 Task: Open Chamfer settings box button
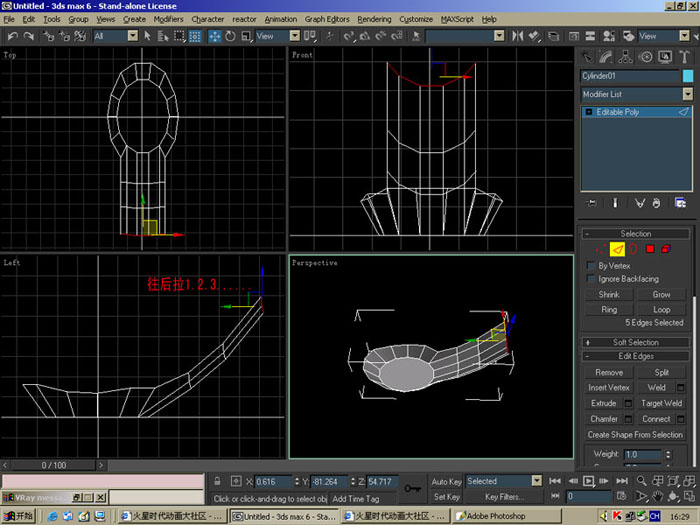[628, 419]
